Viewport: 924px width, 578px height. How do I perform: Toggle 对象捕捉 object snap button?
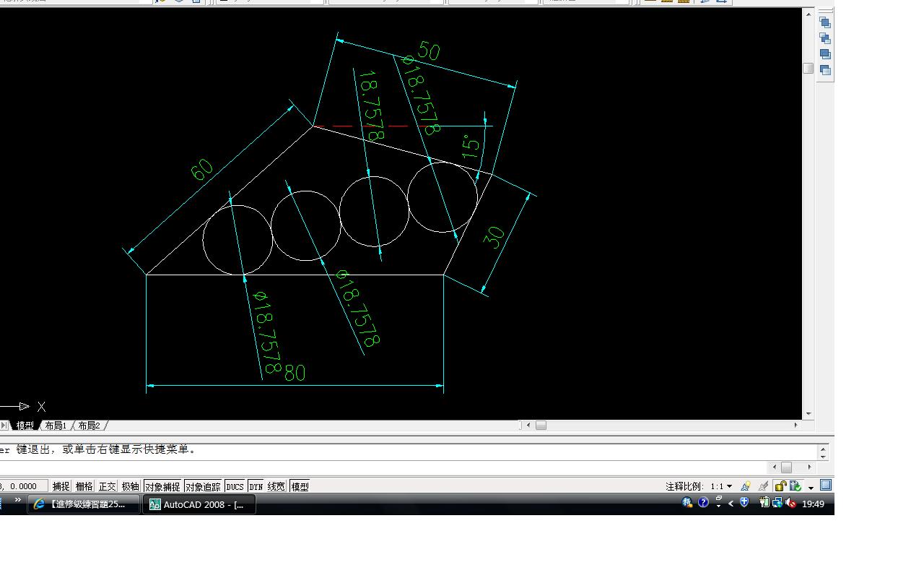pyautogui.click(x=162, y=486)
